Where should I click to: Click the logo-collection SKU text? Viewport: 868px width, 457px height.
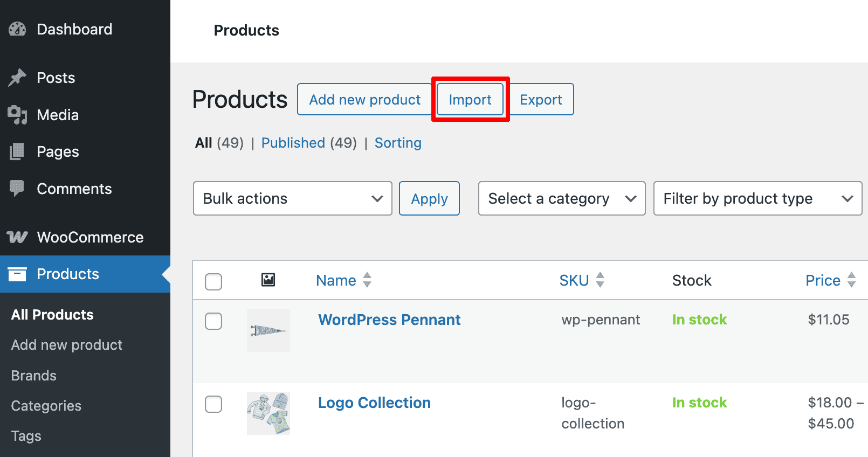(x=593, y=413)
